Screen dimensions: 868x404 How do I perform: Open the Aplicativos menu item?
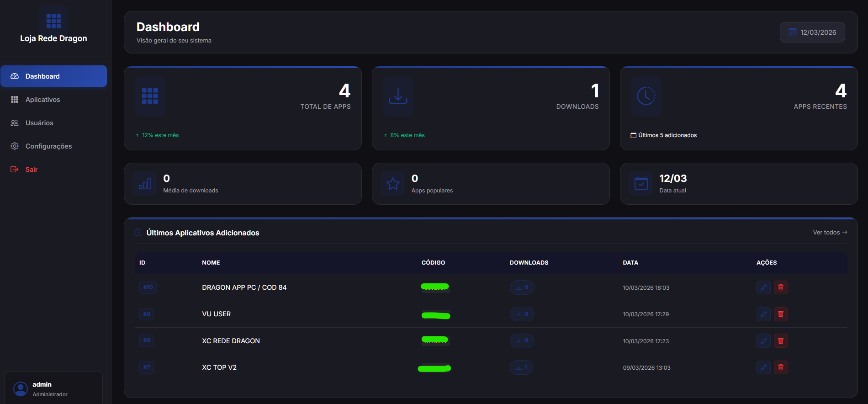pyautogui.click(x=42, y=100)
